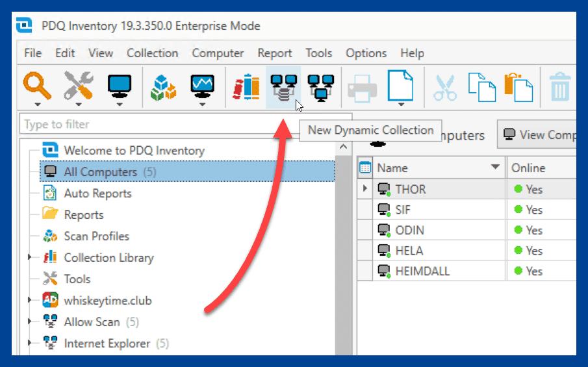This screenshot has width=588, height=367.
Task: Open the dropdown arrow under the tools icon
Action: (x=79, y=105)
